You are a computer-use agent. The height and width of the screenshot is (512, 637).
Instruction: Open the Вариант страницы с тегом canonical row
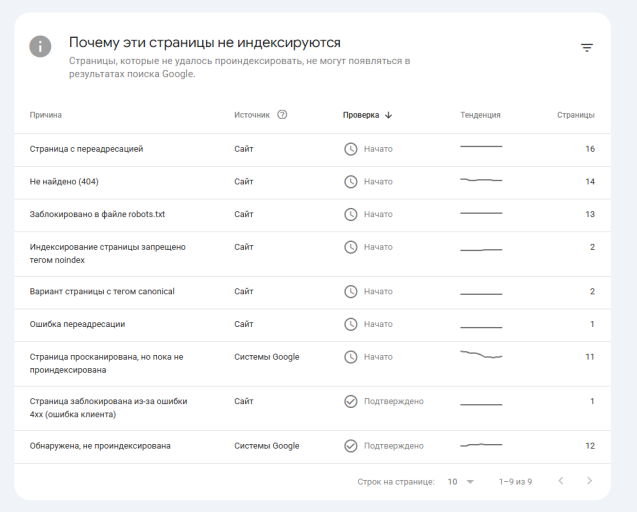coord(312,293)
